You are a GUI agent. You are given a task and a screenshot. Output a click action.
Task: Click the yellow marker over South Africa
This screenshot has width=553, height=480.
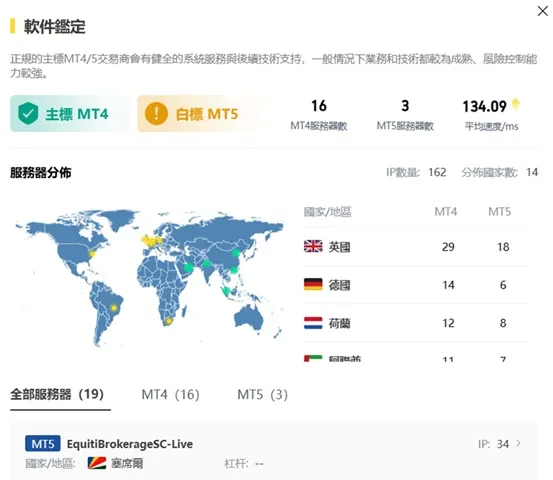(x=169, y=321)
